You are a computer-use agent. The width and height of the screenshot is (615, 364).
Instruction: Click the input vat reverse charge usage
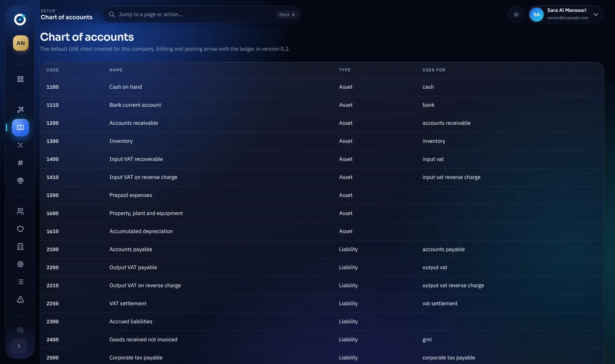(x=452, y=177)
